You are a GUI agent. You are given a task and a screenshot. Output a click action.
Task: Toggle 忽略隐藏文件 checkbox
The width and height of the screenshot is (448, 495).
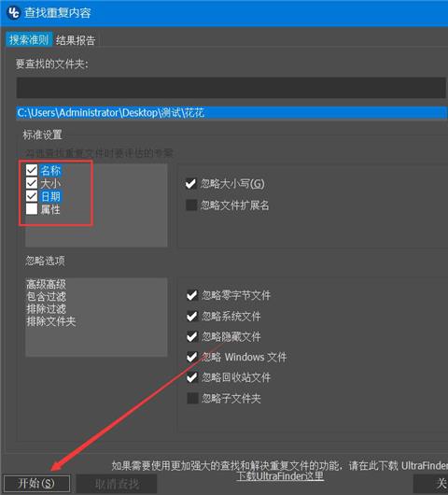tap(192, 336)
